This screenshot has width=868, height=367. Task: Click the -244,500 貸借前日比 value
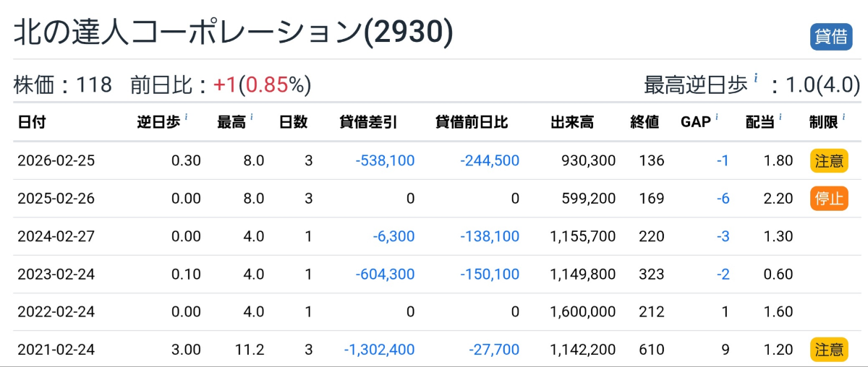[490, 160]
